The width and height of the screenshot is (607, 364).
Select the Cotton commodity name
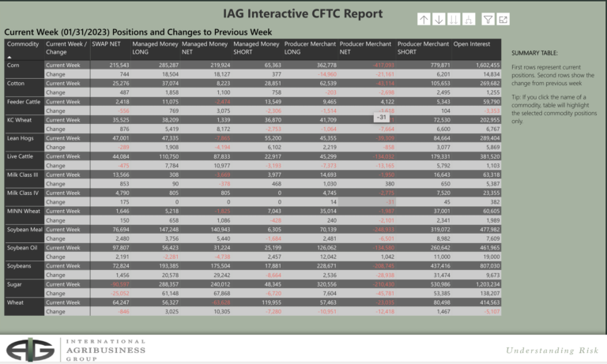click(x=16, y=83)
